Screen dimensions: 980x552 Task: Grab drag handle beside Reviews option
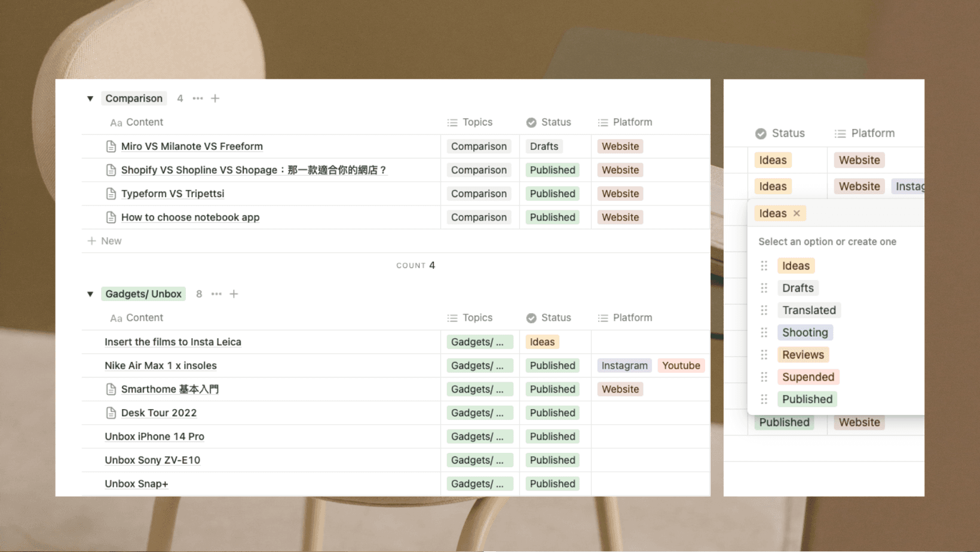point(764,355)
